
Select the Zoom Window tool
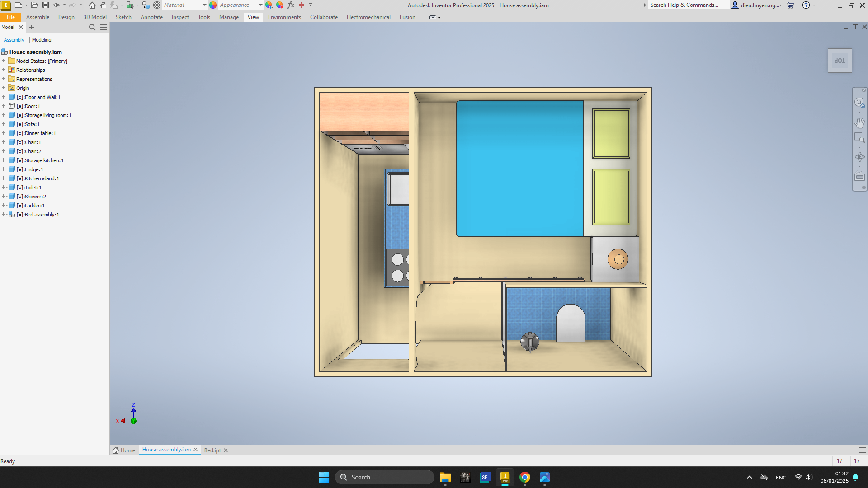point(859,137)
